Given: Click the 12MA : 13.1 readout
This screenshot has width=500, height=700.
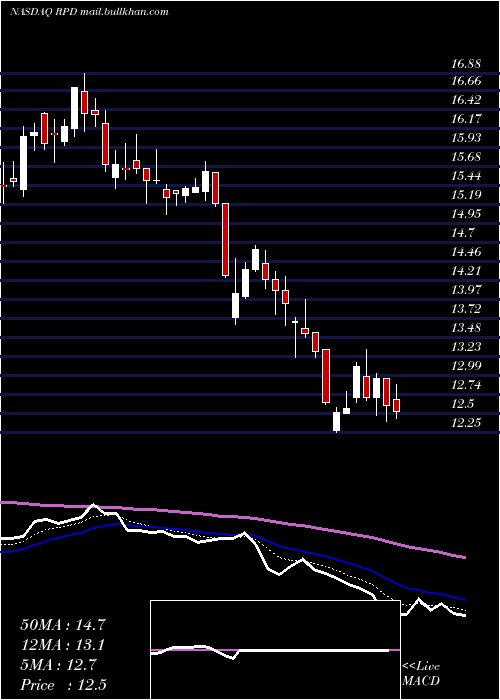Looking at the screenshot, I should pos(63,645).
